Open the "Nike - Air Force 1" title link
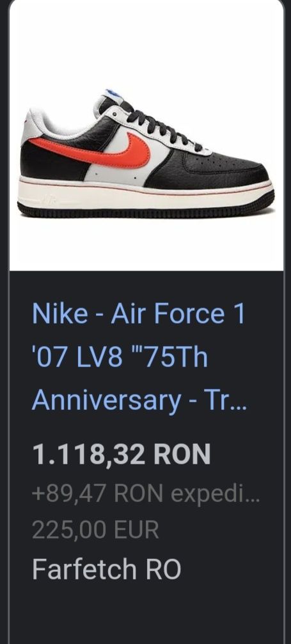The width and height of the screenshot is (291, 644). click(x=139, y=314)
